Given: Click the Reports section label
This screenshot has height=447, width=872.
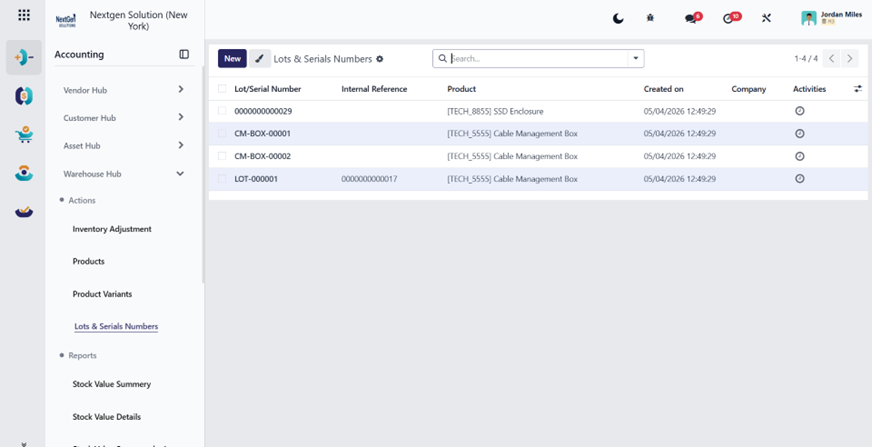Looking at the screenshot, I should click(82, 355).
